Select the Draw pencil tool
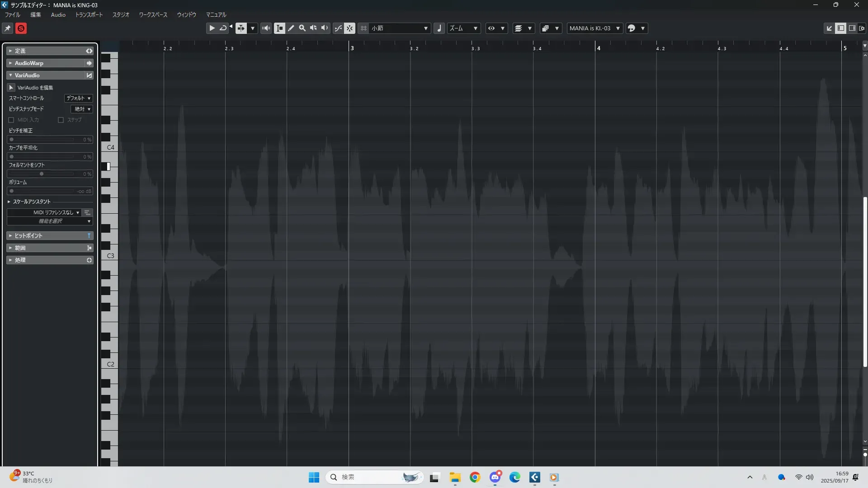Viewport: 868px width, 488px height. 291,28
